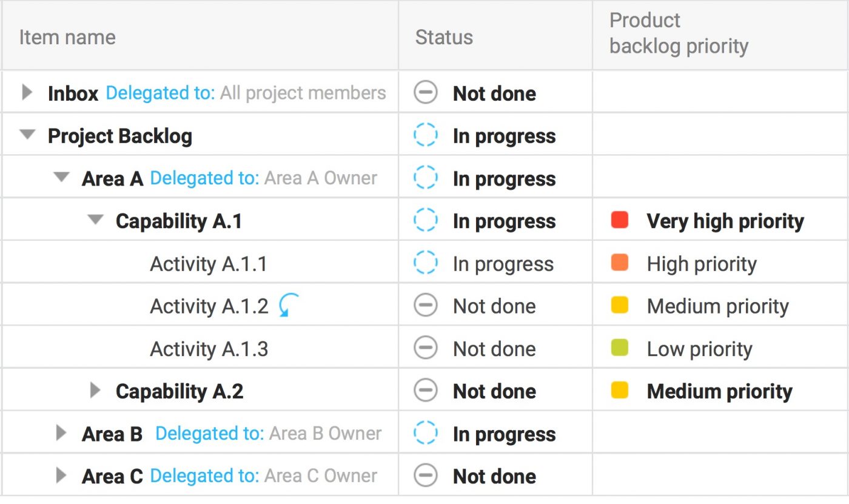Click the Product backlog priority column header
Image resolution: width=849 pixels, height=504 pixels.
point(678,33)
